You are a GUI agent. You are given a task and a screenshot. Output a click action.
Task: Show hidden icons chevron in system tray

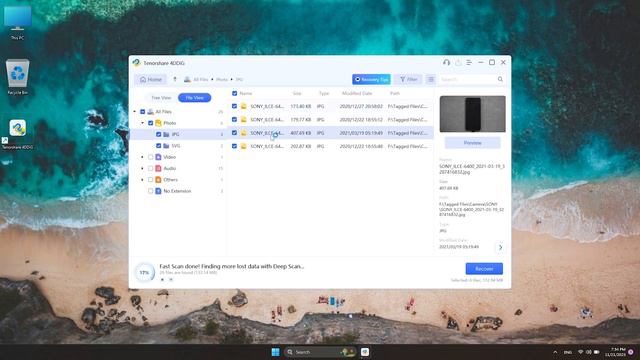click(555, 352)
